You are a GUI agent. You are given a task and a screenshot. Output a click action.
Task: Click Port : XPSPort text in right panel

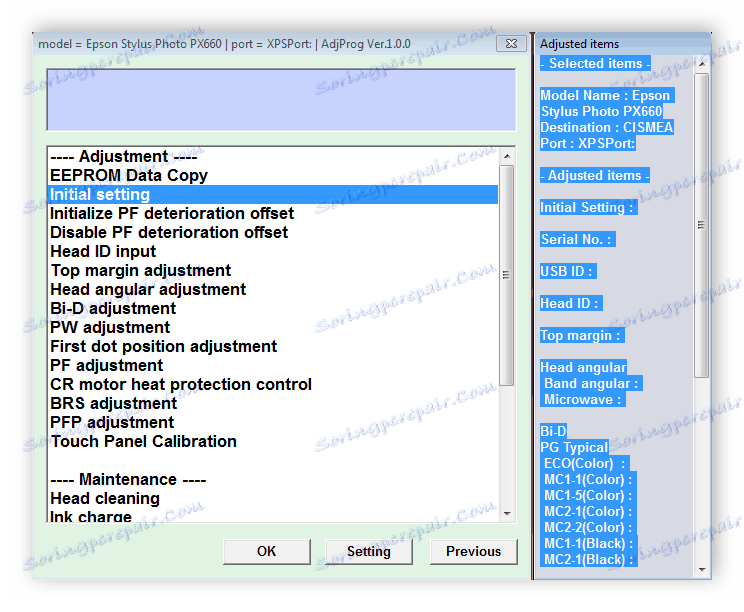tap(588, 143)
